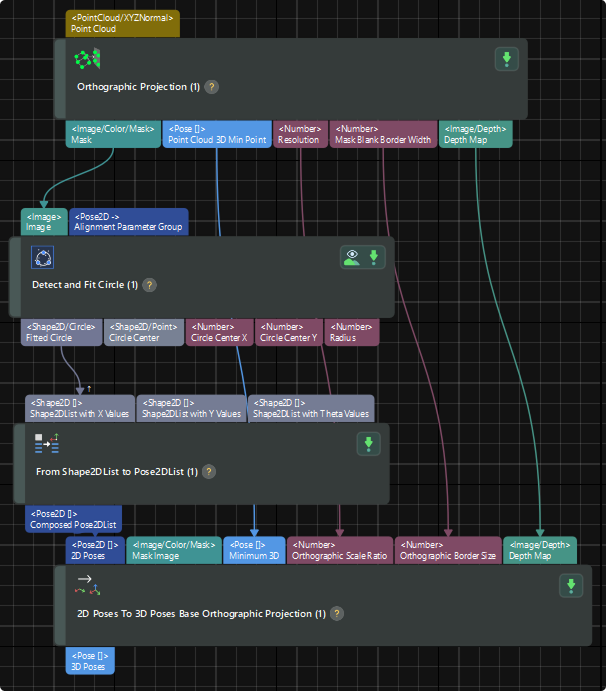Select the Point Cloud input port
This screenshot has height=691, width=606.
point(123,23)
